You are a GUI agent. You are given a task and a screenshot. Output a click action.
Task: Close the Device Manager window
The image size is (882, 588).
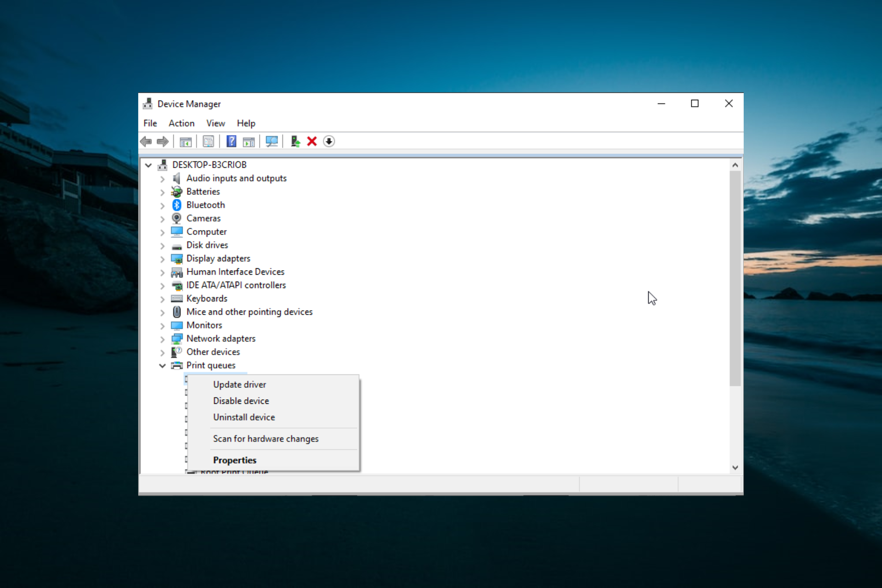tap(729, 104)
